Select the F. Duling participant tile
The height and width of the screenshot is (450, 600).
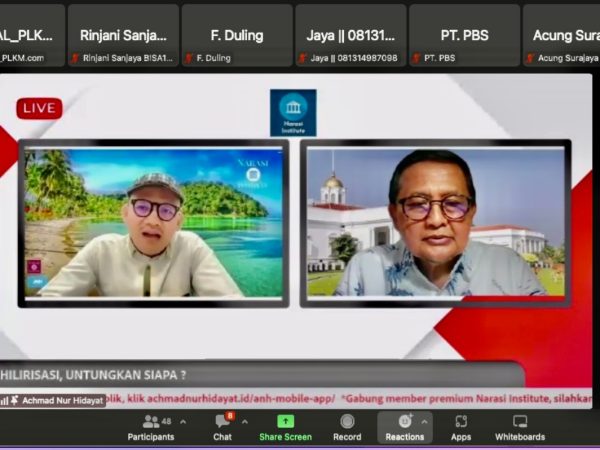click(236, 35)
